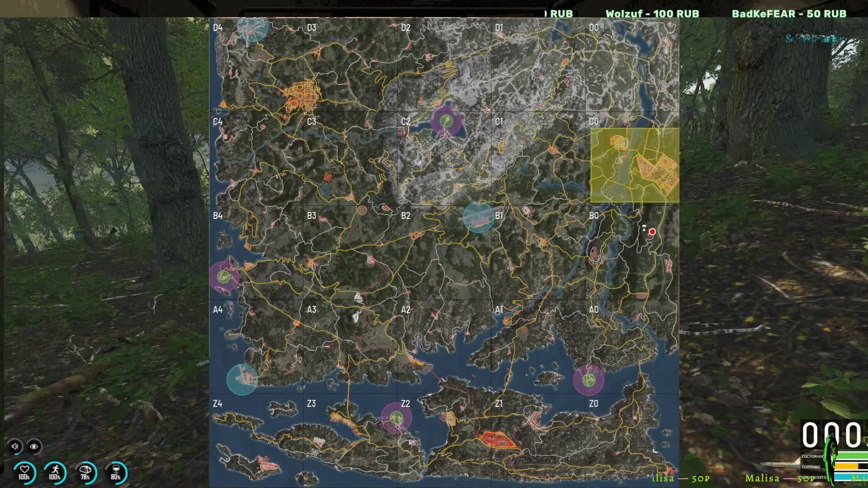Select the cyan circle marker near B1

click(x=478, y=218)
